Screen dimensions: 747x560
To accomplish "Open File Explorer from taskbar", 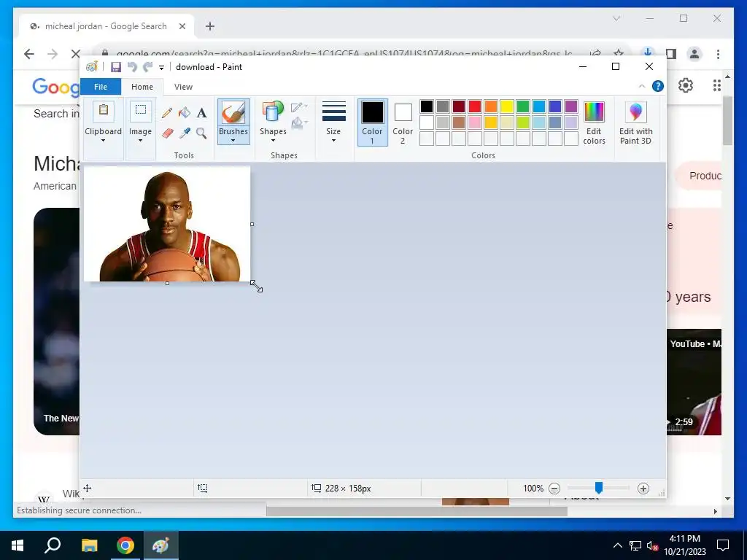I will [x=89, y=545].
